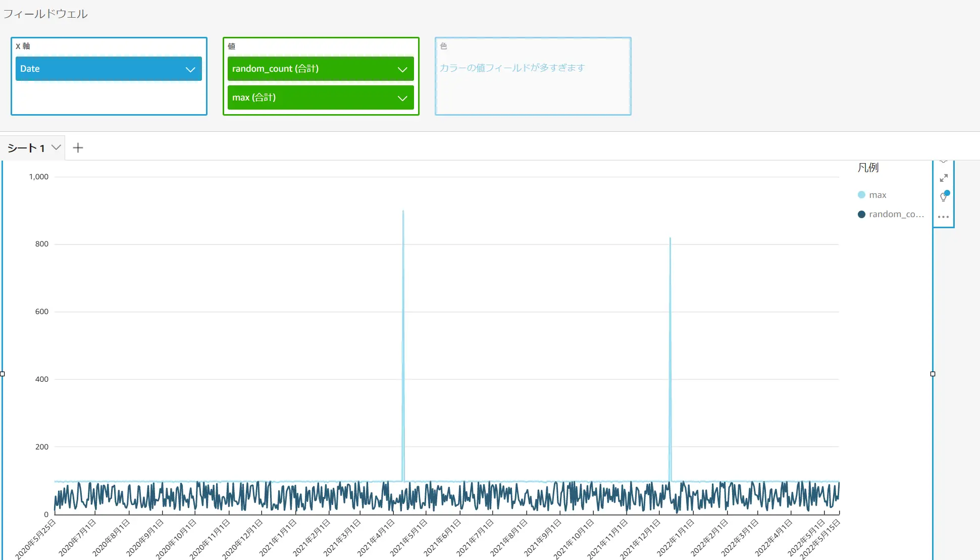Click the 800 y-axis label
This screenshot has height=560, width=980.
(42, 244)
